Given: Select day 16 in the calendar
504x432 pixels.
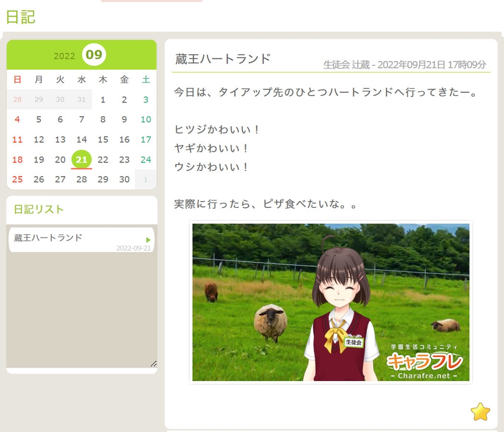Looking at the screenshot, I should pos(124,139).
